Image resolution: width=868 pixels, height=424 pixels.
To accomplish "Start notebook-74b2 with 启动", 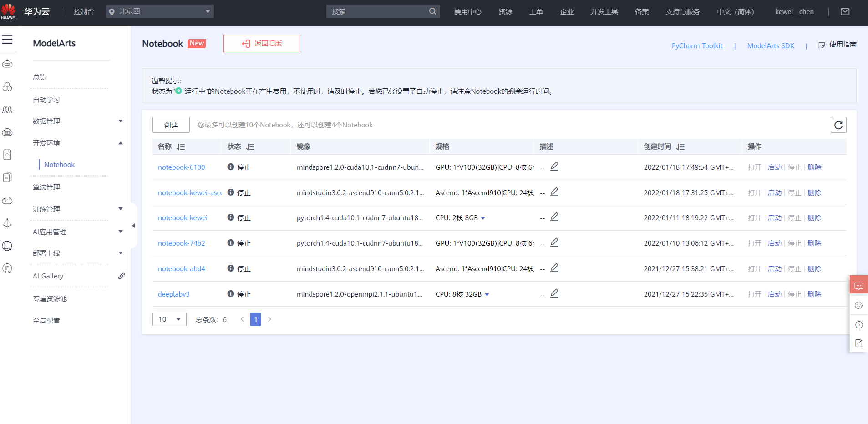I will 775,243.
